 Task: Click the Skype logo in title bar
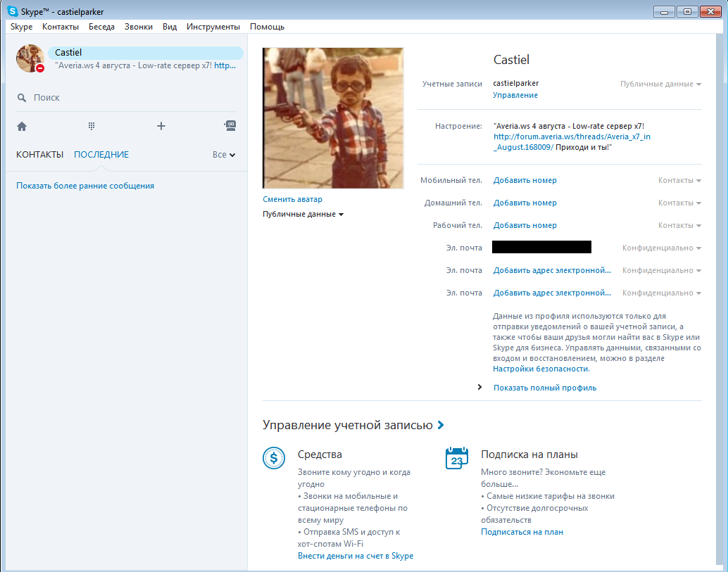(13, 11)
